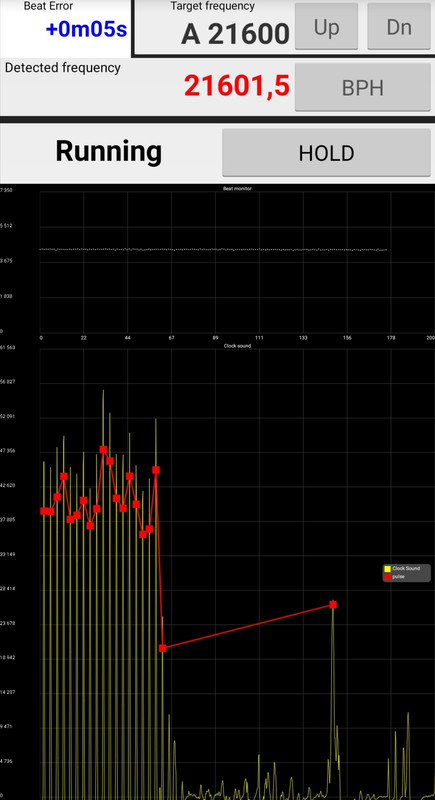Tap the Dn frequency button

tap(399, 27)
